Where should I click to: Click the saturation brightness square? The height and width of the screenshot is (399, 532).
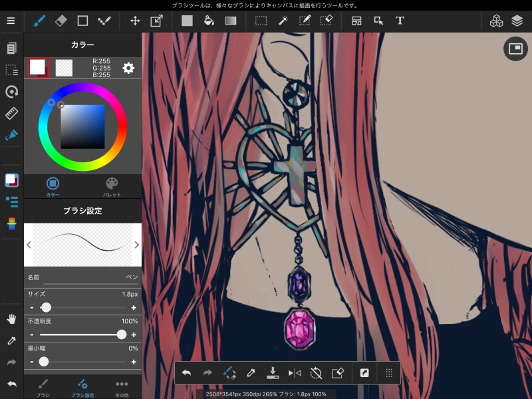[82, 127]
